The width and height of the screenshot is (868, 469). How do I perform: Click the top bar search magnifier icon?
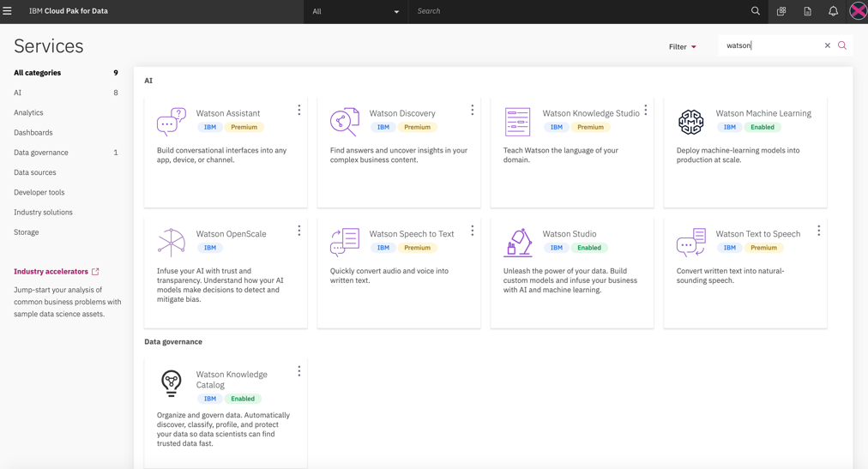pyautogui.click(x=755, y=11)
